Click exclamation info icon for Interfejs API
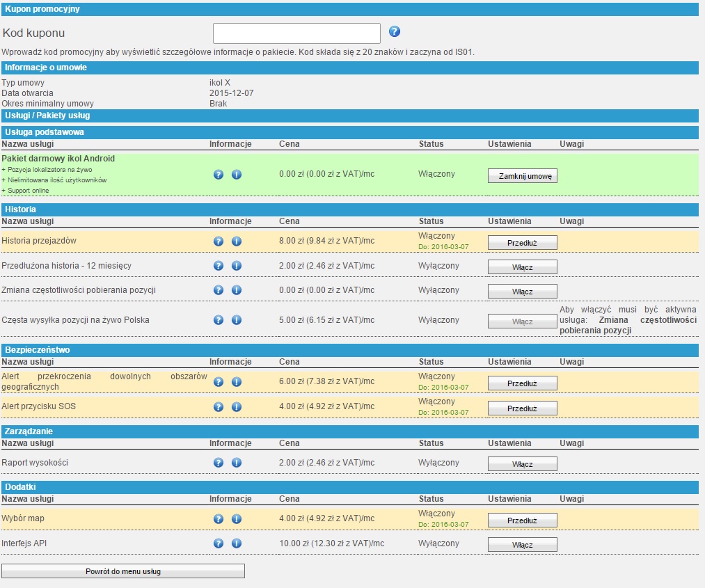 pyautogui.click(x=236, y=543)
